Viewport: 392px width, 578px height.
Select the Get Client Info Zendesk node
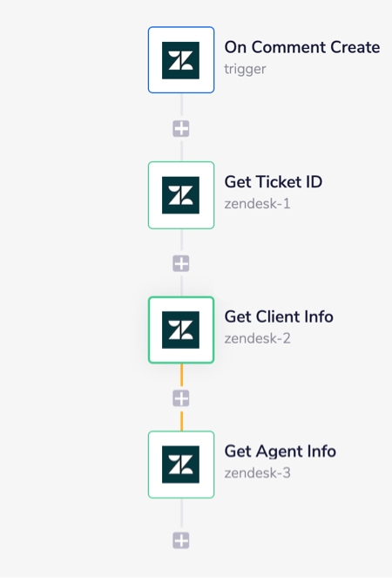coord(181,330)
